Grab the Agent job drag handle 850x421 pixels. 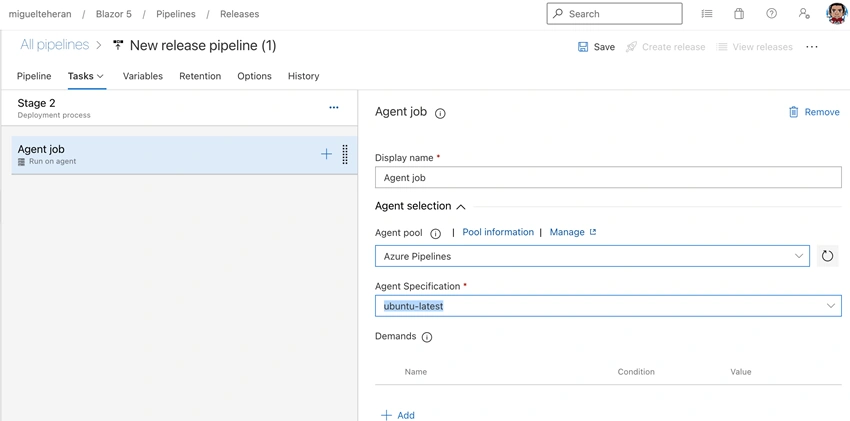click(345, 154)
